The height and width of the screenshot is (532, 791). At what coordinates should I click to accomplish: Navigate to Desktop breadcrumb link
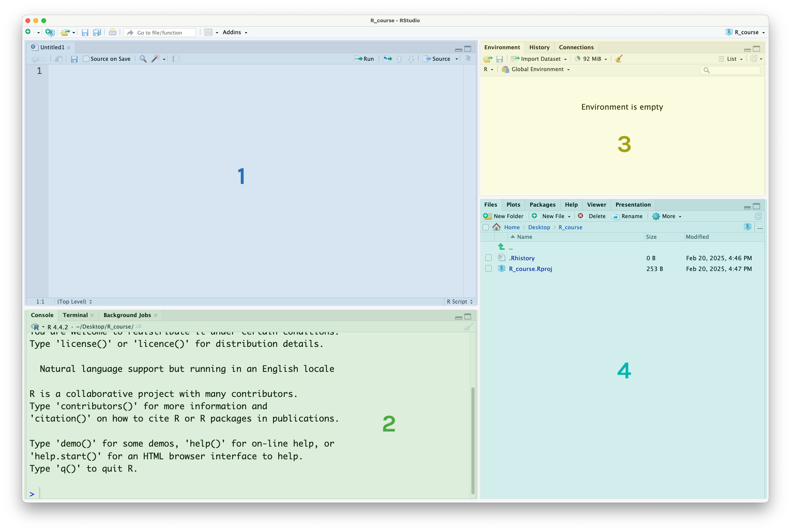539,227
